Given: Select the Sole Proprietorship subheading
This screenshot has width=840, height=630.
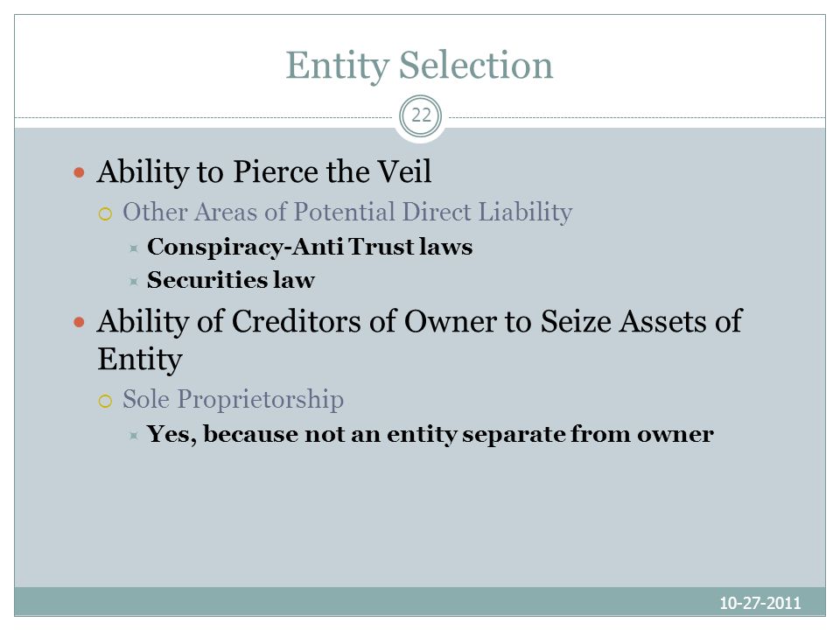Looking at the screenshot, I should point(233,400).
